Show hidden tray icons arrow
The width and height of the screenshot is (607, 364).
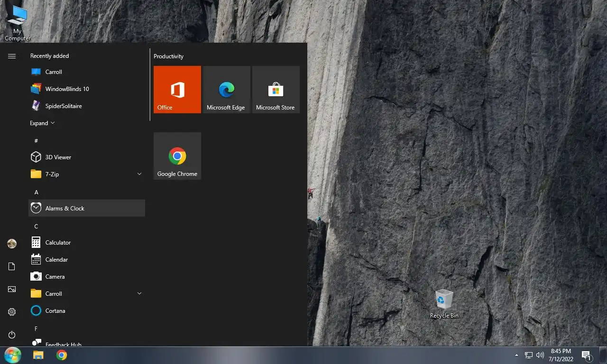(x=516, y=355)
